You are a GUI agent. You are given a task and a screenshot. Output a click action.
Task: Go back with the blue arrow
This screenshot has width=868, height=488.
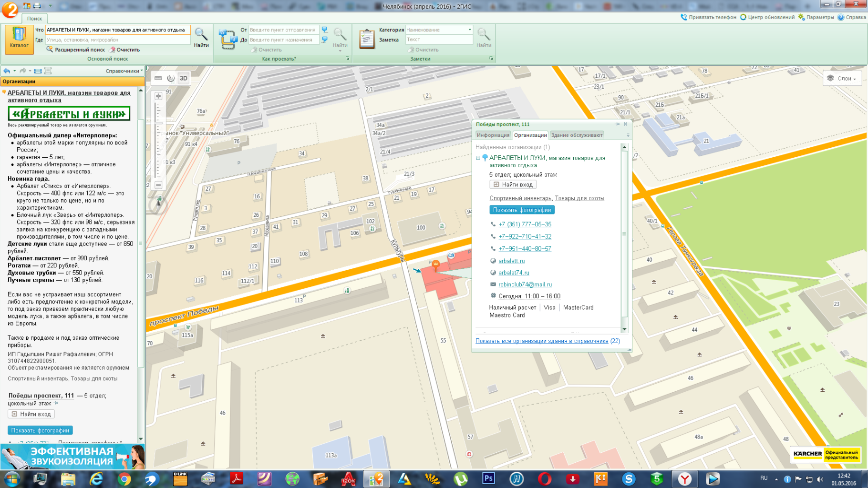click(7, 71)
